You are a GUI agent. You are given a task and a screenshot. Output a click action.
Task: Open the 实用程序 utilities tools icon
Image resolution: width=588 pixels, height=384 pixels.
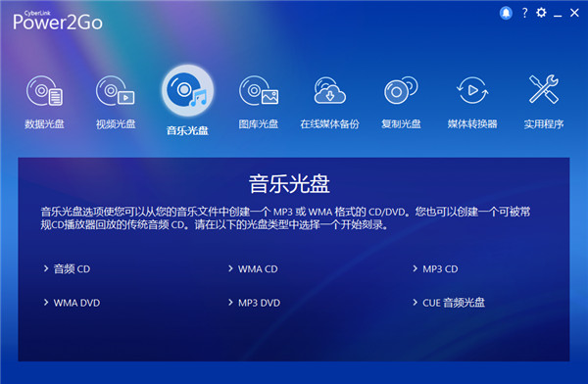point(544,89)
